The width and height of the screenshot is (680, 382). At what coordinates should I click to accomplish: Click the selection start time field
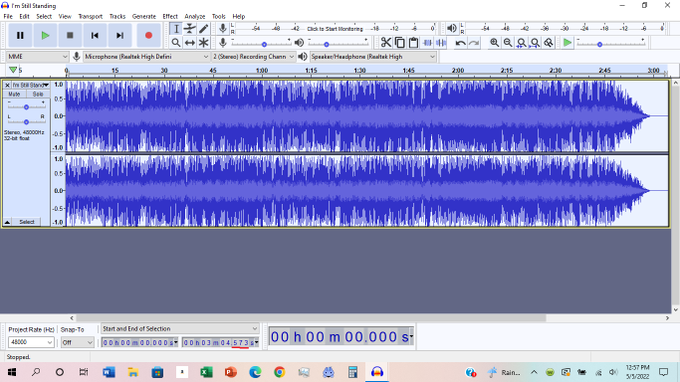point(140,343)
